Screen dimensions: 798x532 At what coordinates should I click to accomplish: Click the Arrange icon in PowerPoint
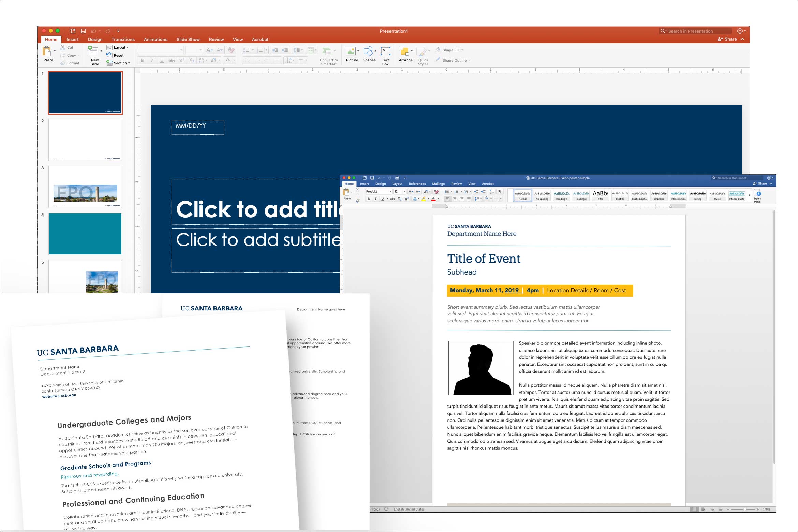coord(404,52)
